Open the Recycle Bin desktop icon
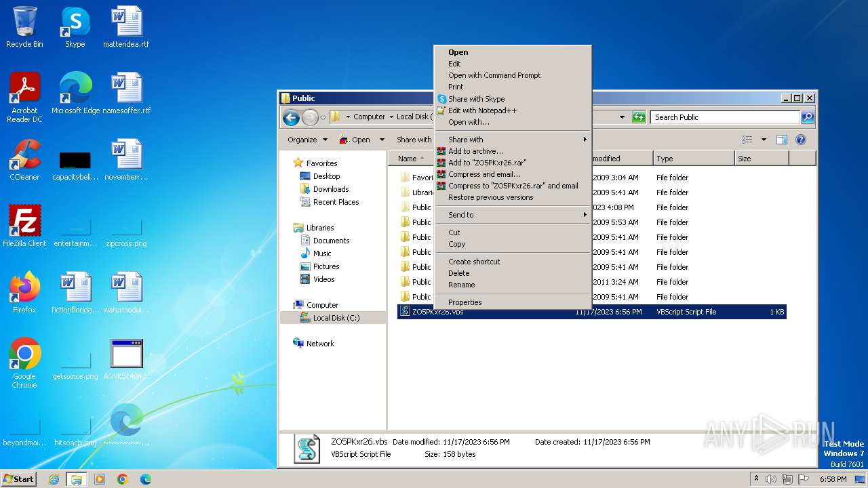This screenshot has height=488, width=868. coord(24,27)
